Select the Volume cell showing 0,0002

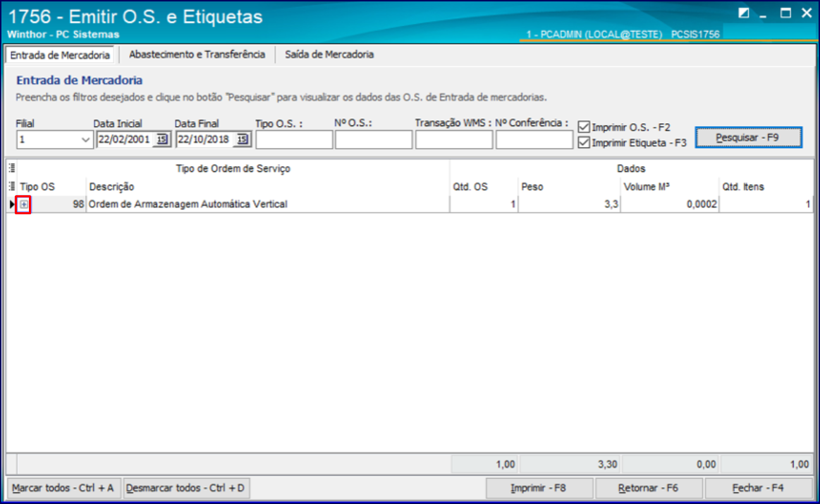point(670,204)
